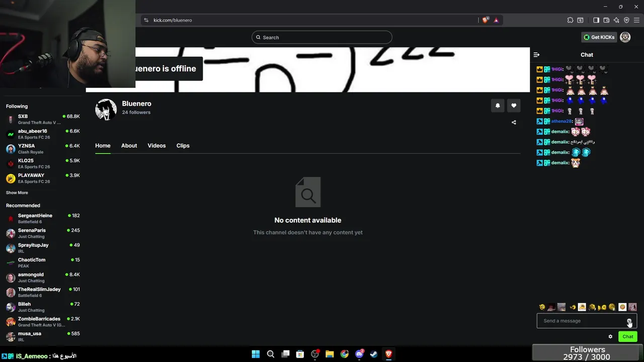Click SXB's channel avatar in Following

click(x=11, y=120)
